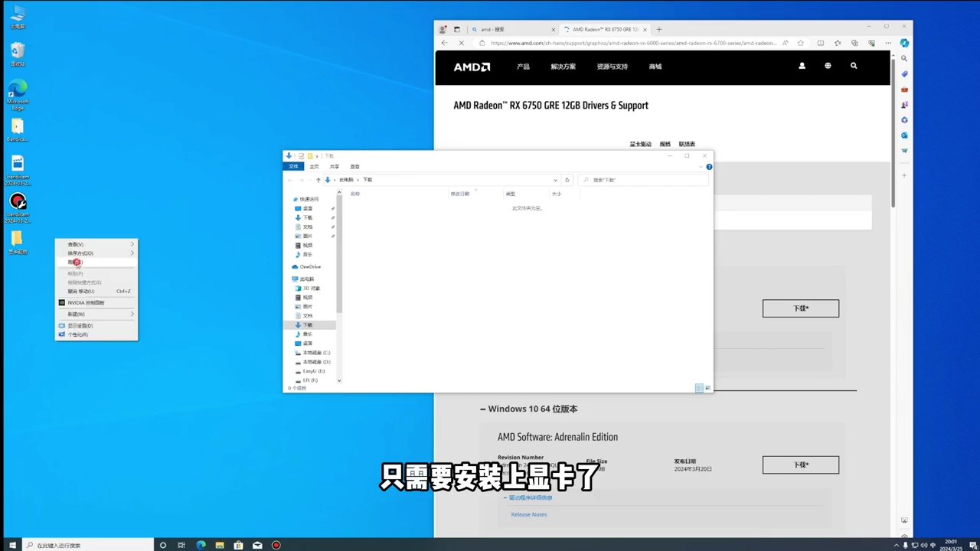Sort by 修改日期 column header
Image resolution: width=980 pixels, height=551 pixels.
pyautogui.click(x=460, y=194)
